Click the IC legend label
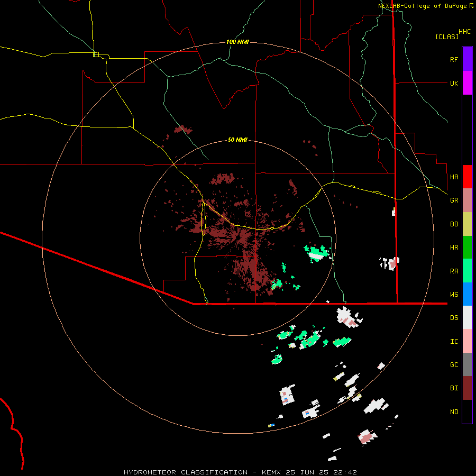Screen dimensions: 476x476 [x=454, y=342]
